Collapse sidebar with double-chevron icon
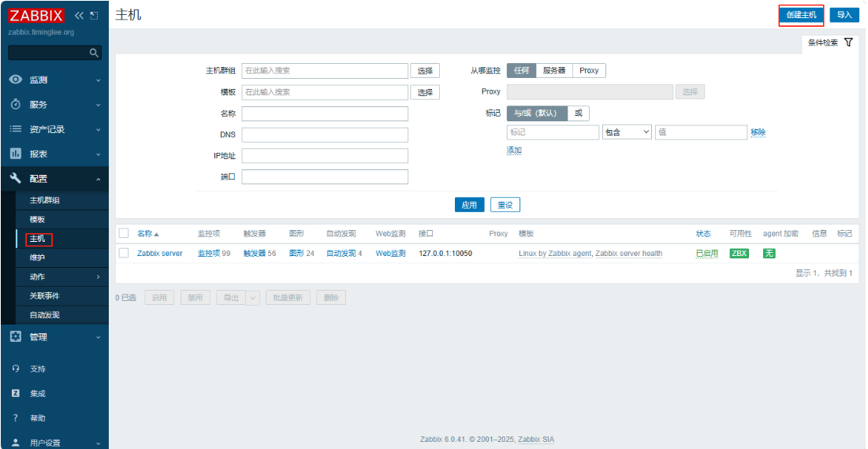868x449 pixels. pos(79,16)
